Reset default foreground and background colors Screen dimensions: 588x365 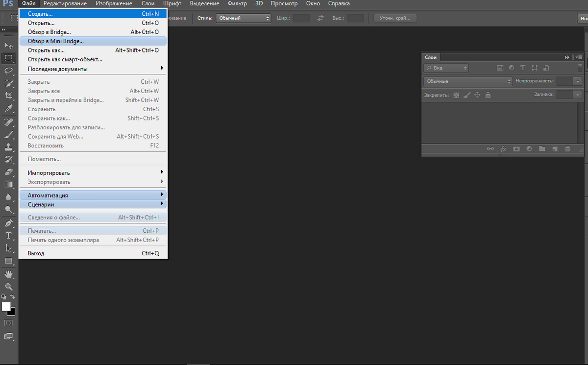click(x=4, y=297)
